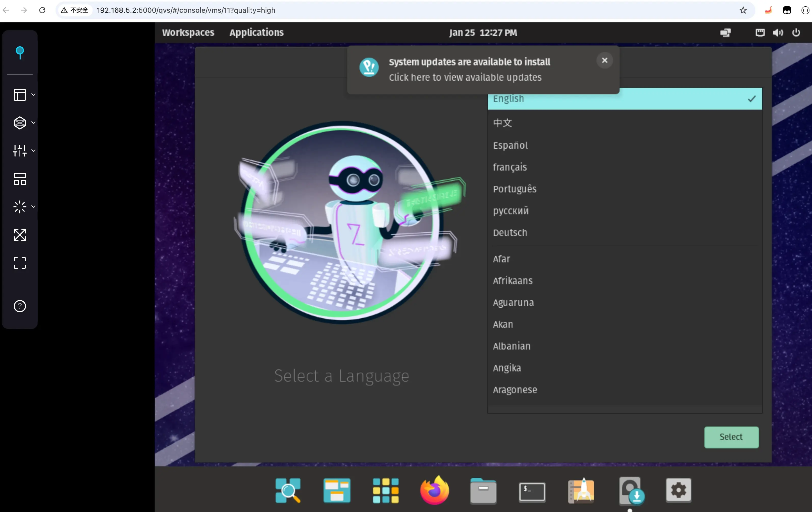
Task: Click the dashboard blocks icon in sidebar
Action: tap(20, 179)
